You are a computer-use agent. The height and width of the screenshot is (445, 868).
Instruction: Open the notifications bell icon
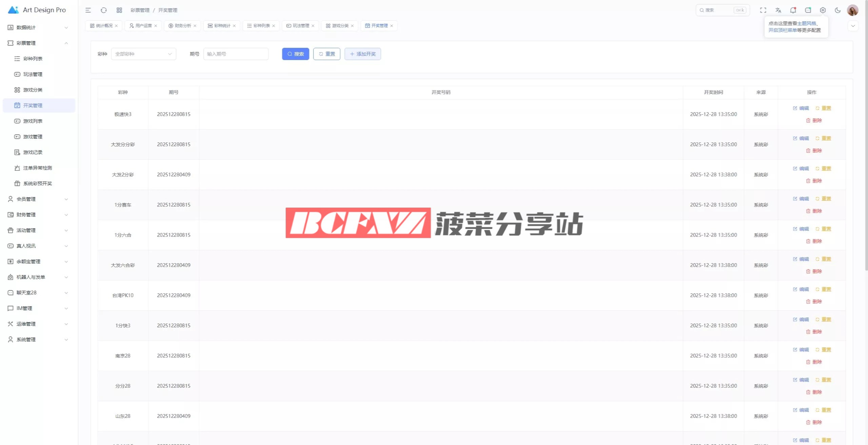793,10
